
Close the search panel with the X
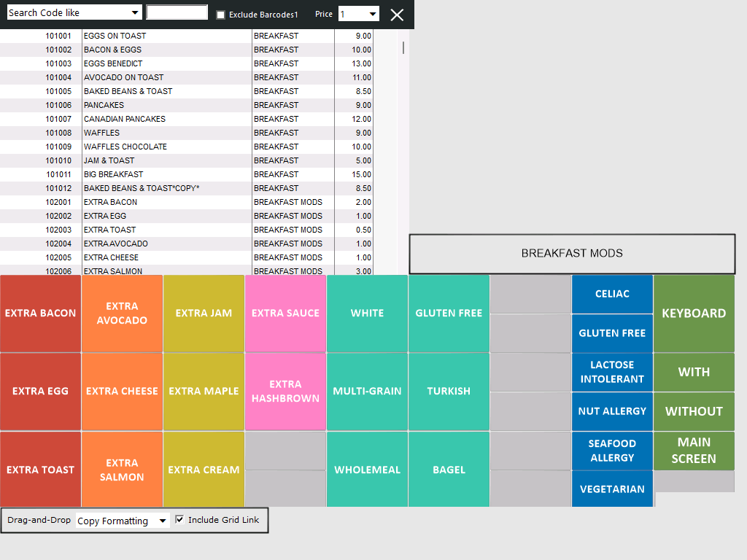click(397, 15)
